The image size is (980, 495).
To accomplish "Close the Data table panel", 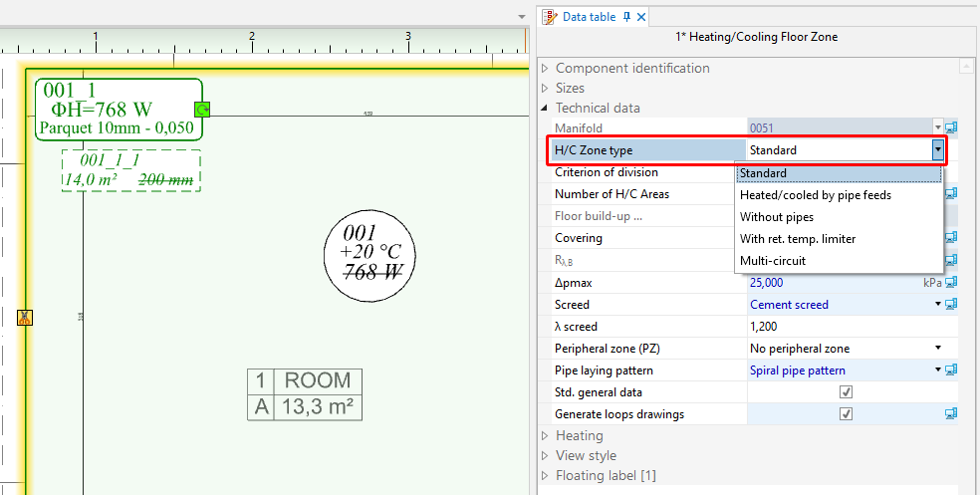I will pos(641,17).
